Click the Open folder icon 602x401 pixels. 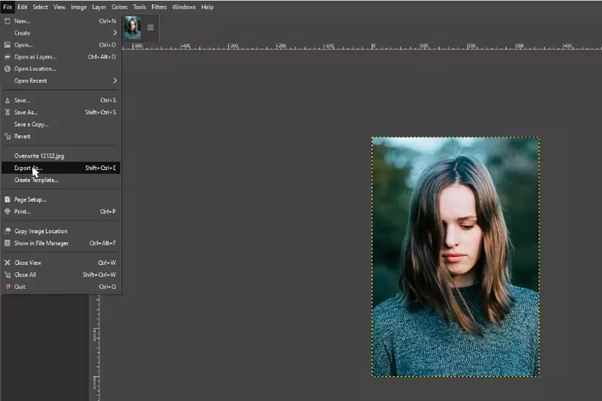coord(7,45)
